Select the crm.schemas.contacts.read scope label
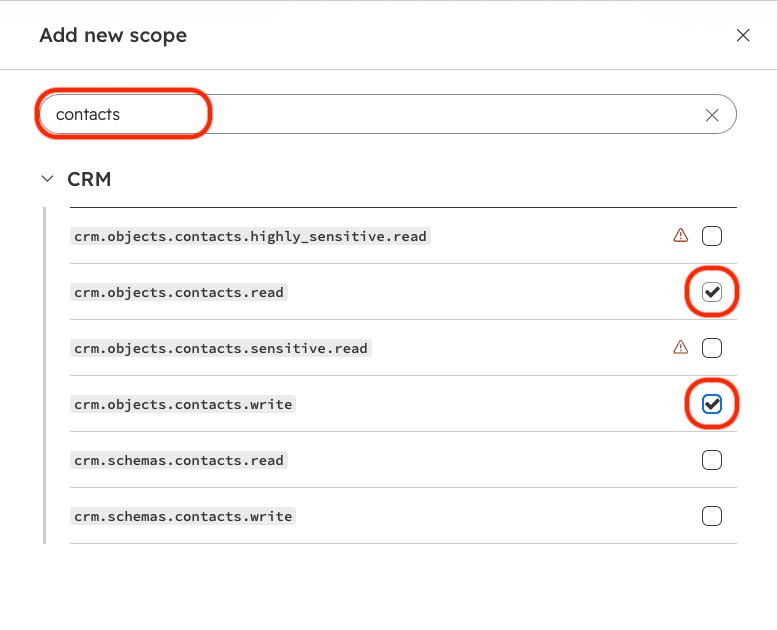 click(x=179, y=460)
